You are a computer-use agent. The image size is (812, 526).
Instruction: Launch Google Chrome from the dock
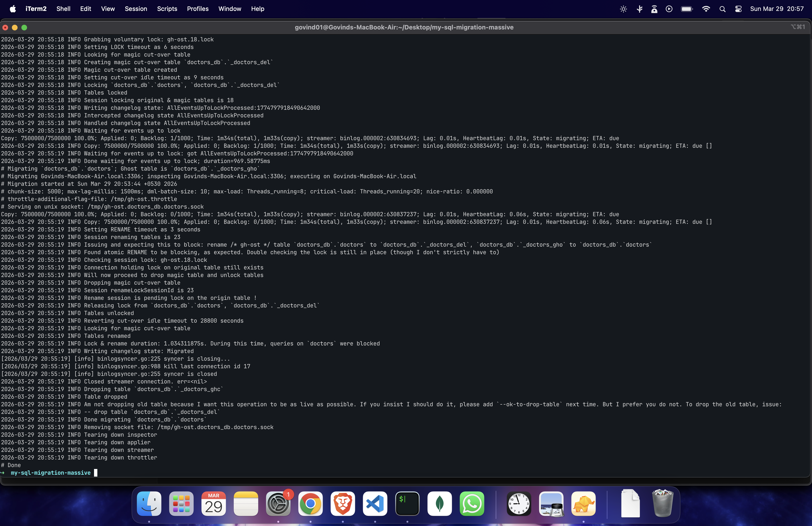[310, 503]
